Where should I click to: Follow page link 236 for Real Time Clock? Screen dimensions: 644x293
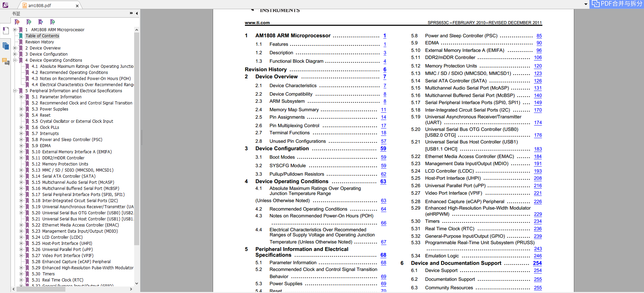pos(538,229)
